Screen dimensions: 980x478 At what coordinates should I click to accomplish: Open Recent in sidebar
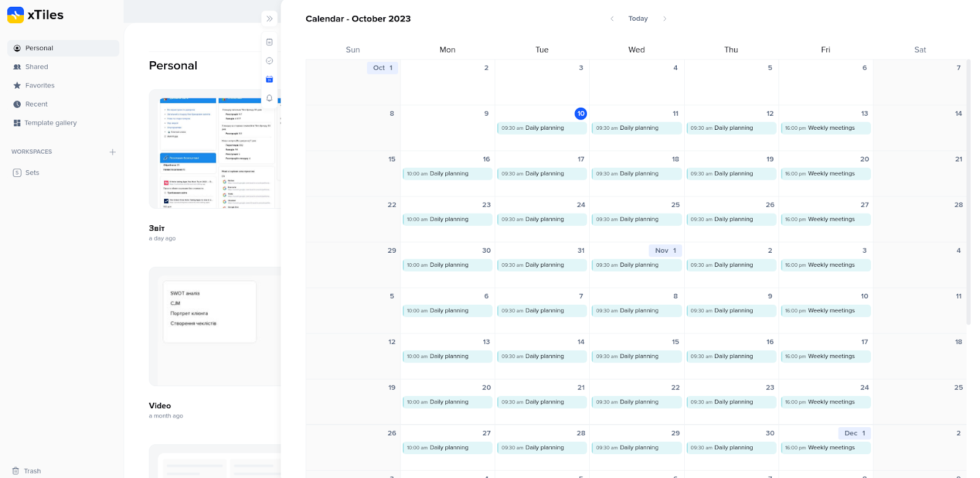pos(63,104)
